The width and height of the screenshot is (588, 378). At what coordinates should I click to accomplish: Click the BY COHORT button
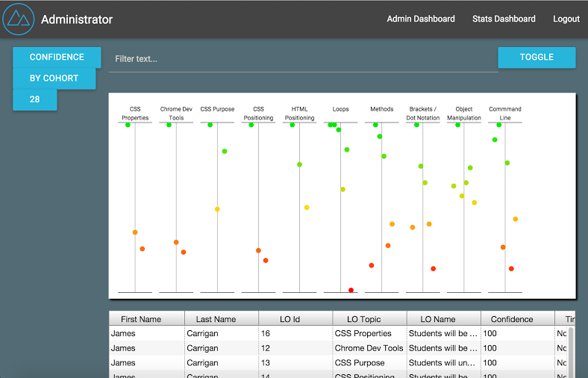pos(54,78)
